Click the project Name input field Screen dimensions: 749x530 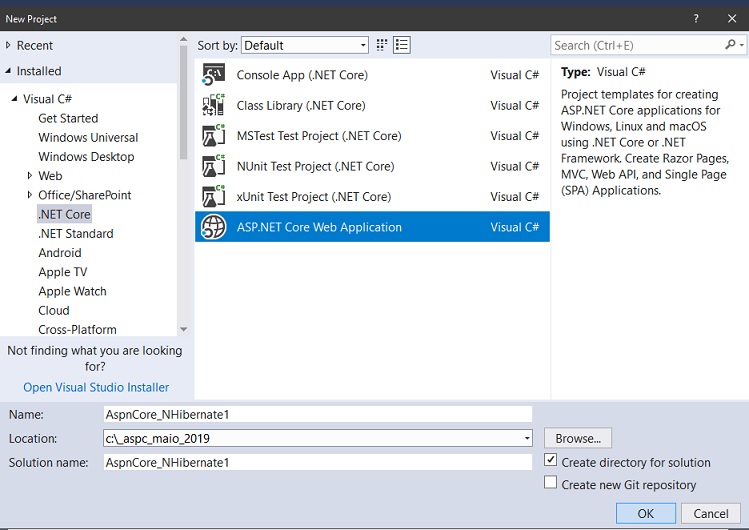tap(318, 414)
